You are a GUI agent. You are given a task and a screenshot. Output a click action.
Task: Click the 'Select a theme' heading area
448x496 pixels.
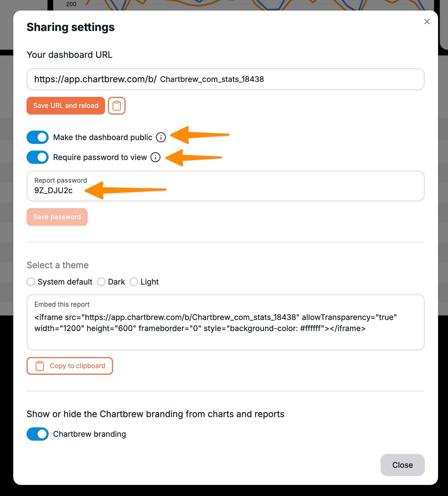pos(57,265)
